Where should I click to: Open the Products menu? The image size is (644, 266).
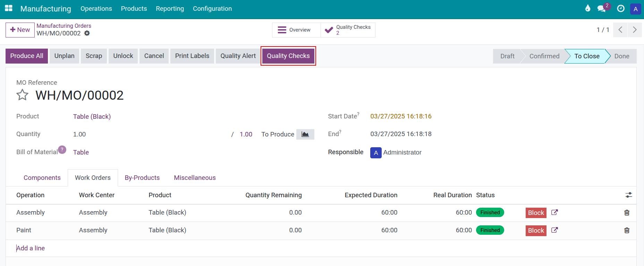point(134,9)
